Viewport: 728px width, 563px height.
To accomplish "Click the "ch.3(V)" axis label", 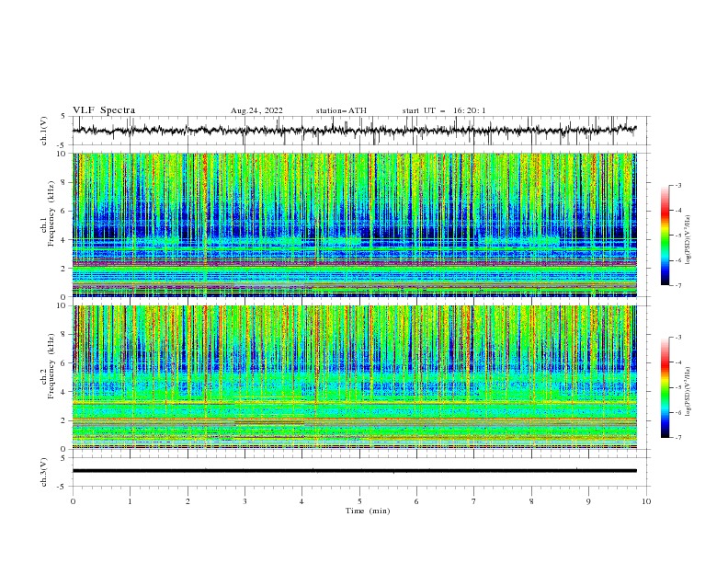I will click(x=44, y=472).
